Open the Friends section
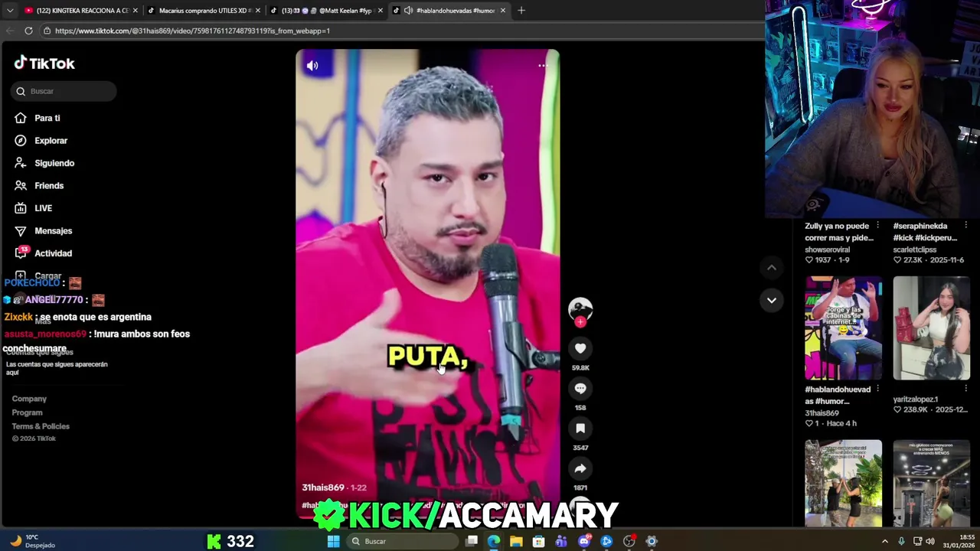 [x=48, y=186]
